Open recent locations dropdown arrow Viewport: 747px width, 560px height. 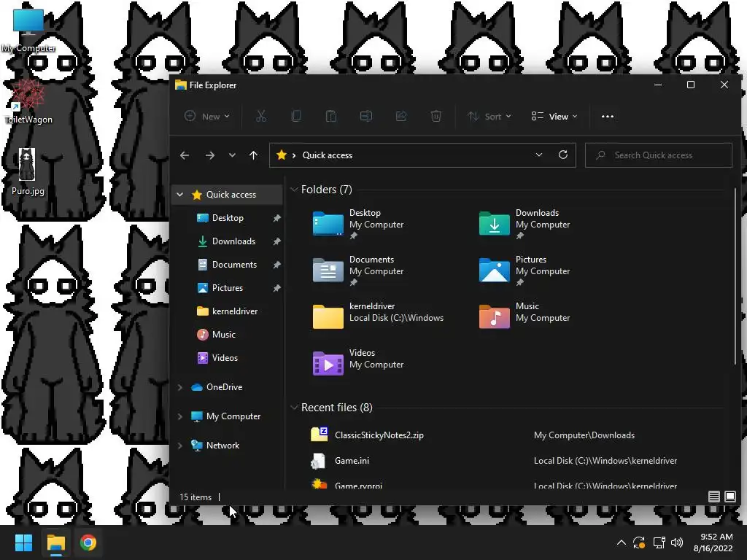(232, 155)
